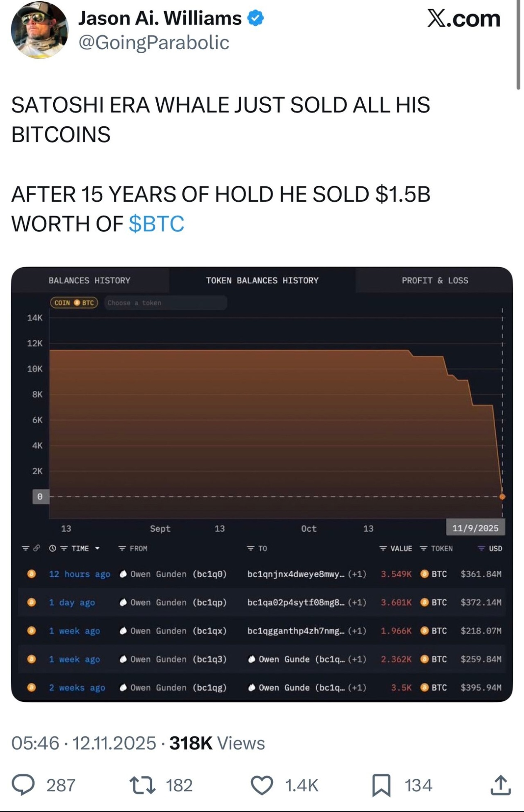Open the @GoingParabolic handle
The height and width of the screenshot is (812, 524).
pos(154,42)
